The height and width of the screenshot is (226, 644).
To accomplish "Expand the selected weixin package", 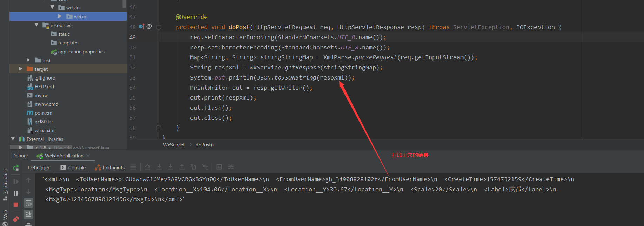I will click(x=60, y=16).
